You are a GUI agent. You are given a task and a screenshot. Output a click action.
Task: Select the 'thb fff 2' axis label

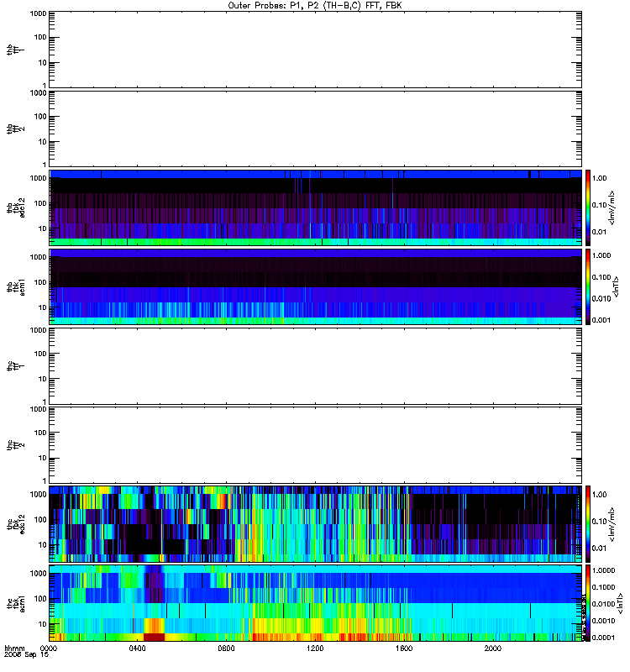click(15, 129)
